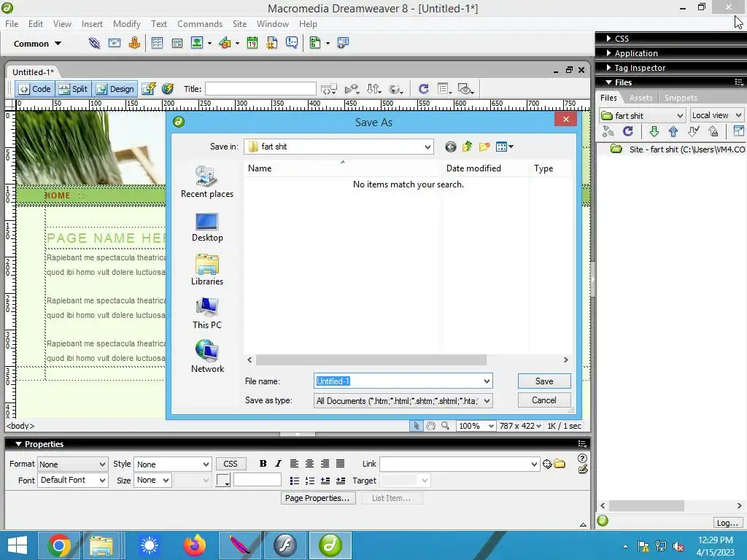Viewport: 747px width, 560px height.
Task: Open the Modify menu
Action: tap(127, 24)
